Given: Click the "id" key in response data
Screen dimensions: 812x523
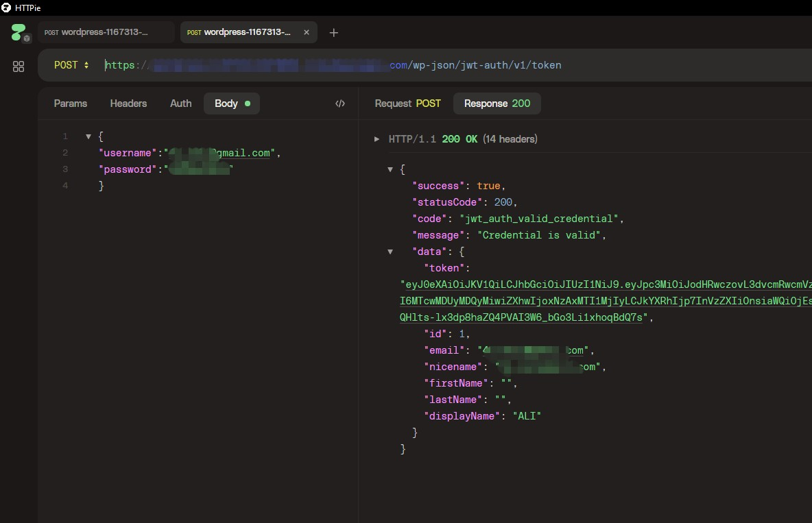Looking at the screenshot, I should 435,334.
